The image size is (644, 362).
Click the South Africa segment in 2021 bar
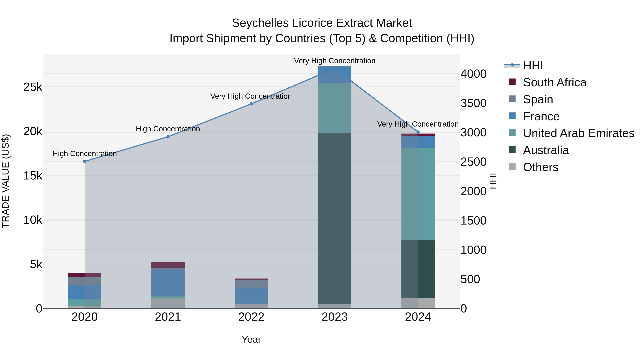click(x=168, y=265)
